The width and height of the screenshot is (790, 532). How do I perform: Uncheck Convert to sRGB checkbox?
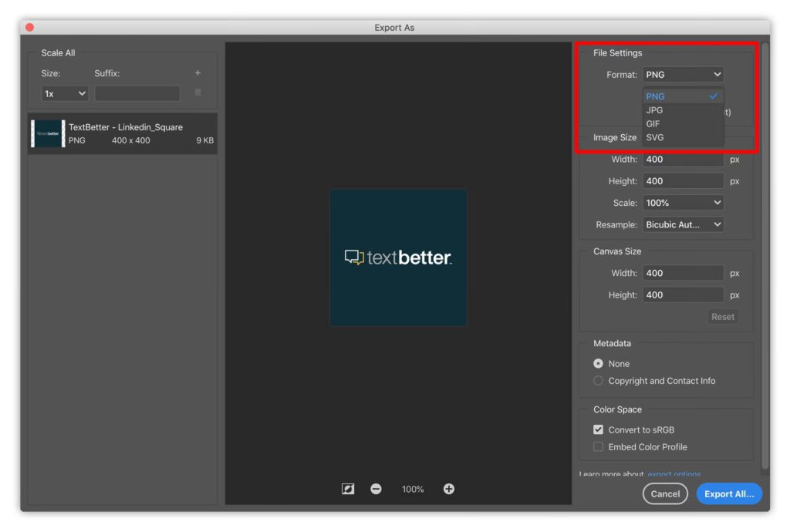[599, 430]
